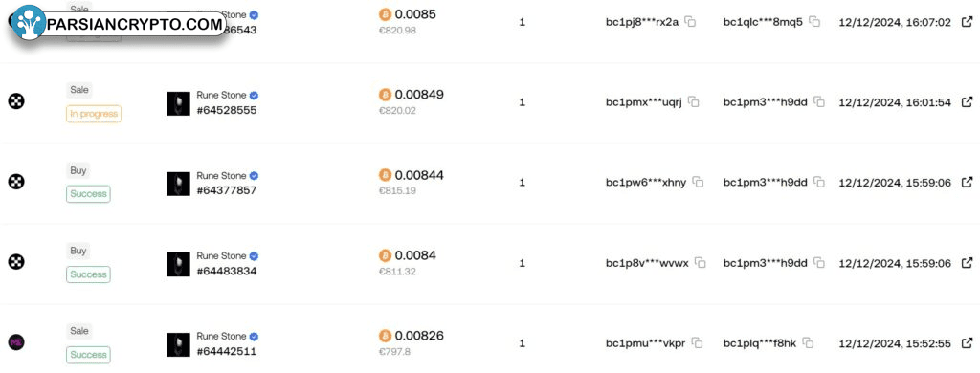Click the In progress status badge
The image size is (980, 373).
94,114
